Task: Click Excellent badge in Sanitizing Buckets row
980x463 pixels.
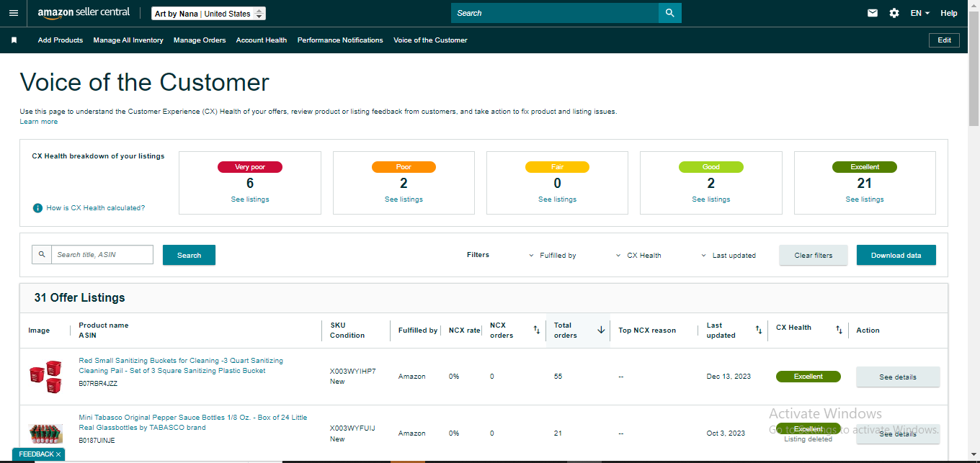Action: (x=808, y=377)
